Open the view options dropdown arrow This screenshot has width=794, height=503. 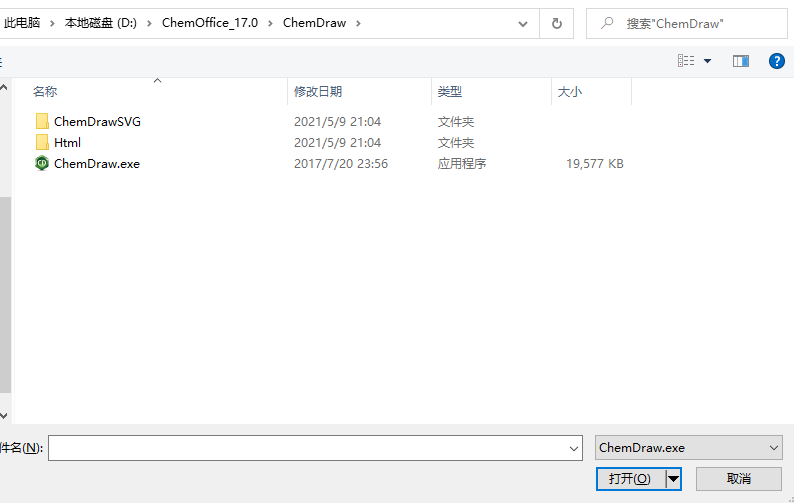[x=707, y=61]
